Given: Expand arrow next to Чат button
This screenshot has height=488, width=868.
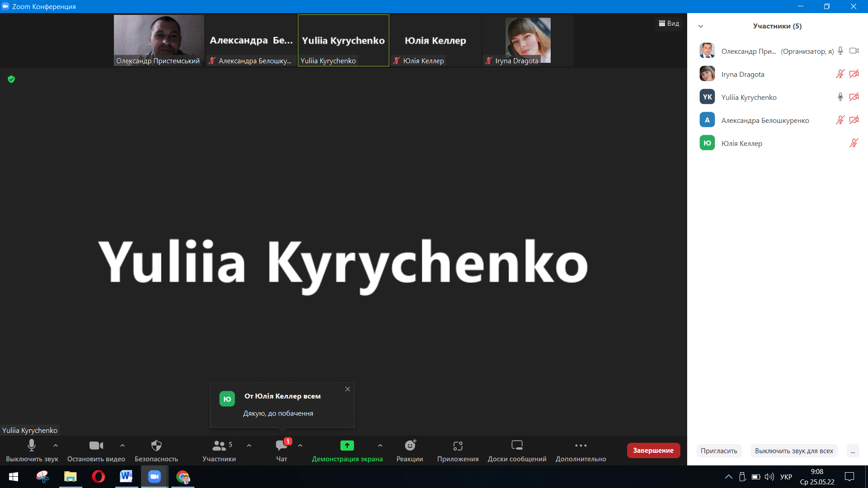Looking at the screenshot, I should tap(300, 446).
